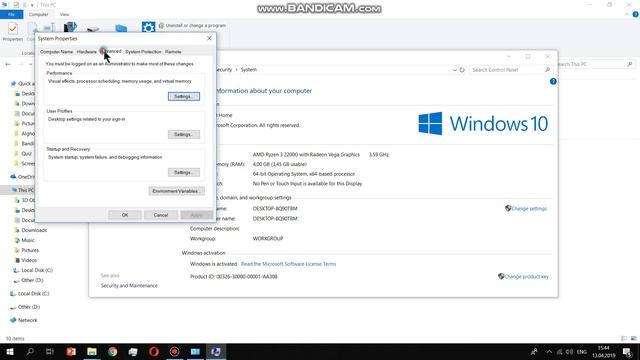Image resolution: width=640 pixels, height=360 pixels.
Task: Click the Bandicam record icon on taskbar
Action: coord(175,351)
